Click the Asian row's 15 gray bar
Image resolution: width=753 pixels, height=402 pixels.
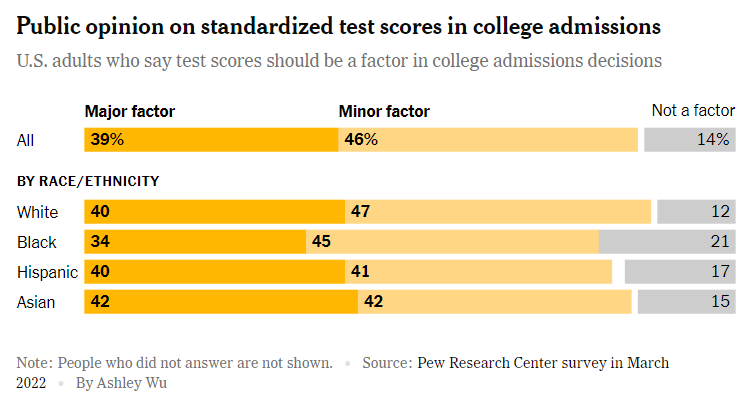(x=687, y=302)
